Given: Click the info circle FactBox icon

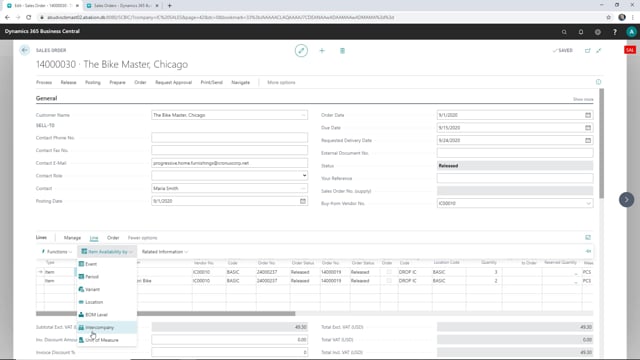Looking at the screenshot, I should tap(598, 82).
